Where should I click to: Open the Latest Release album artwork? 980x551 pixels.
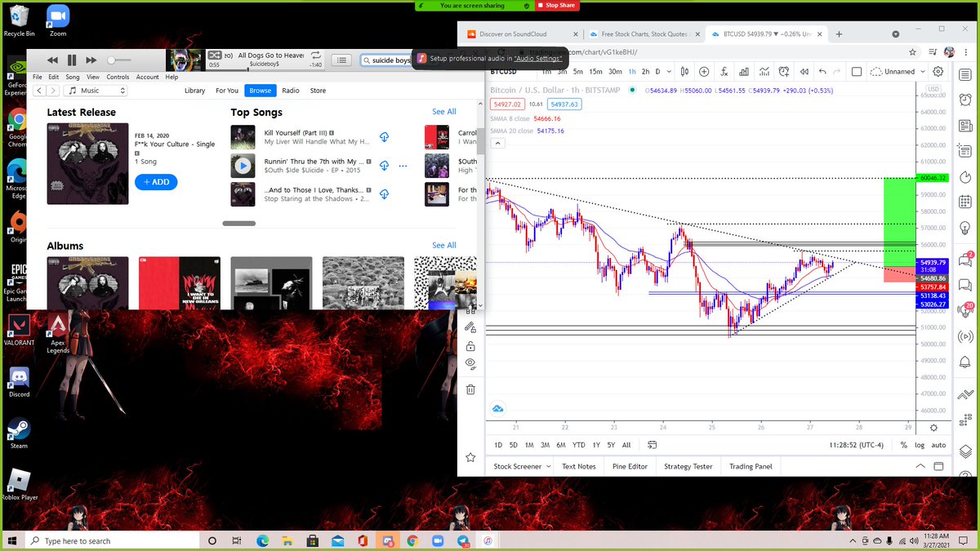[87, 163]
